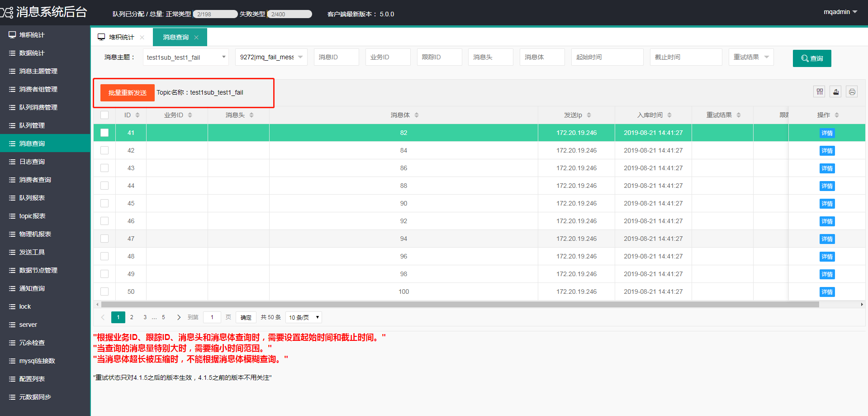
Task: Sort by ID column arrows
Action: (x=138, y=115)
